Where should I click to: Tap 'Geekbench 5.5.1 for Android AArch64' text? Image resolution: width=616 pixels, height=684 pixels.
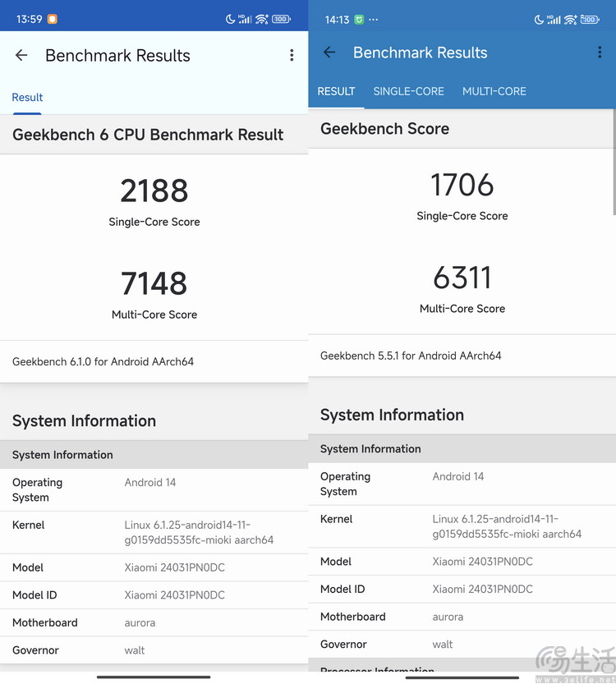(x=411, y=356)
